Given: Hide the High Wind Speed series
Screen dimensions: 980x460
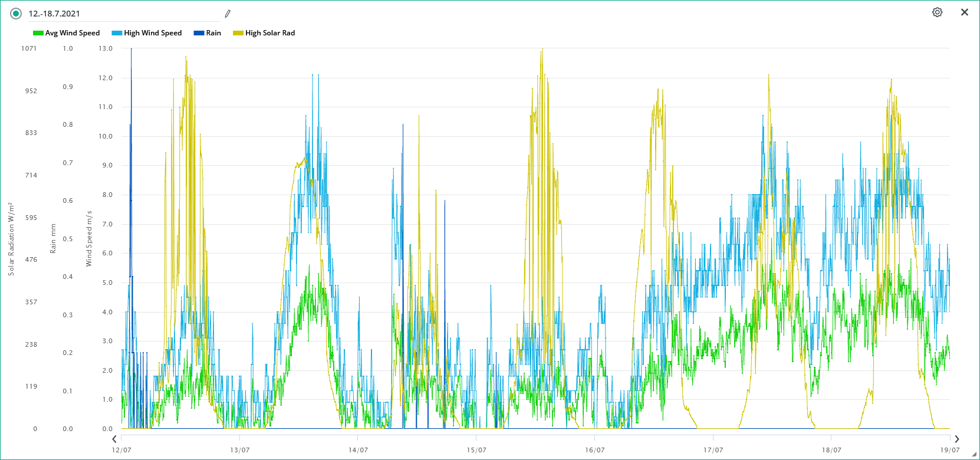Looking at the screenshot, I should [x=153, y=33].
